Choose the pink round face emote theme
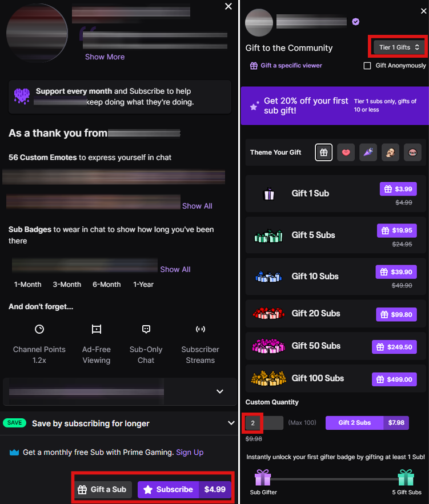This screenshot has height=504, width=429. tap(412, 153)
